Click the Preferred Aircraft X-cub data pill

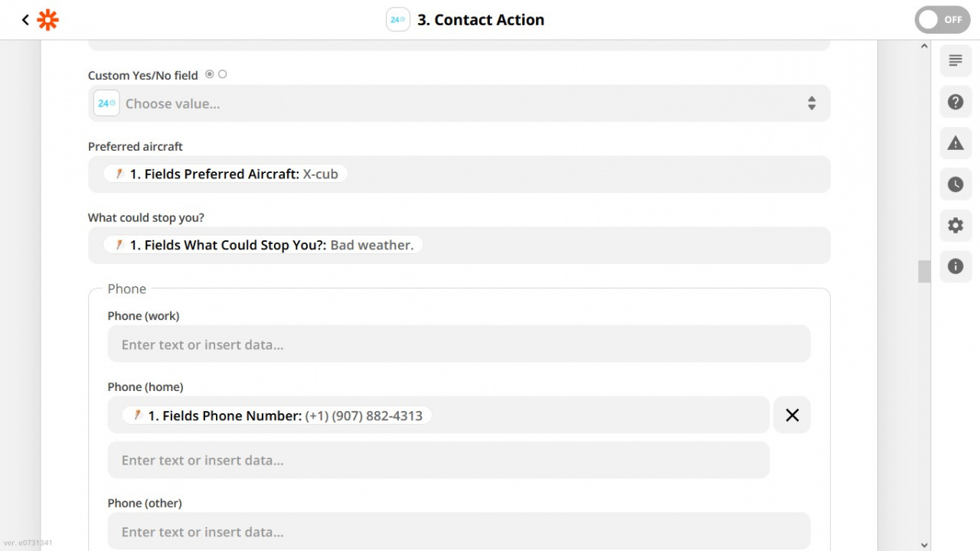(226, 174)
